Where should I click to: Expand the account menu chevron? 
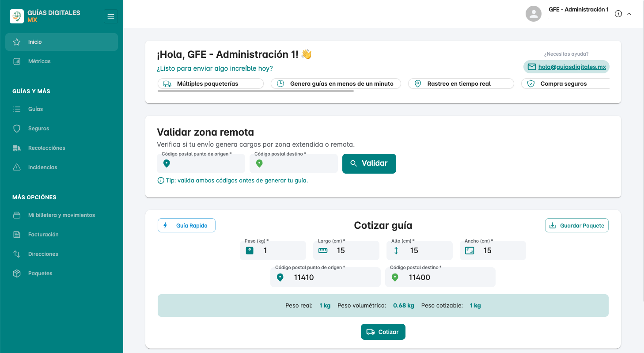(x=629, y=14)
